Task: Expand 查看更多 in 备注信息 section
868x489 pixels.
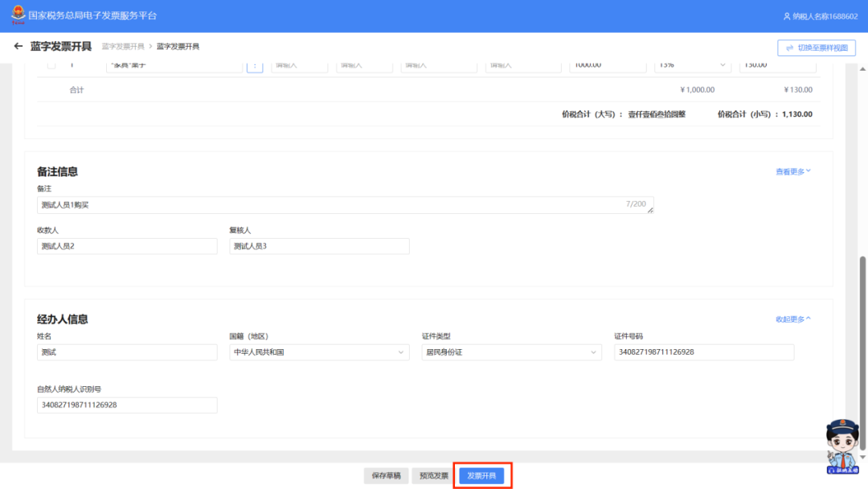Action: pos(792,171)
